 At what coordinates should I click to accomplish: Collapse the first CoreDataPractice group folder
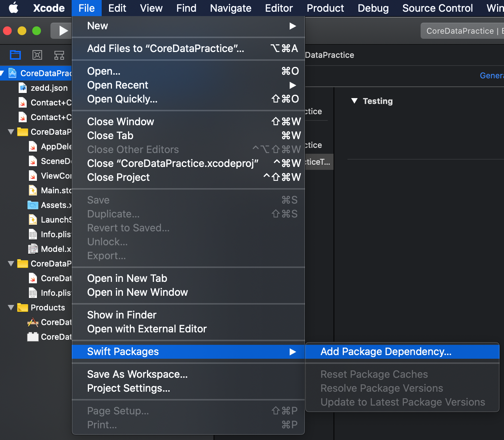11,132
